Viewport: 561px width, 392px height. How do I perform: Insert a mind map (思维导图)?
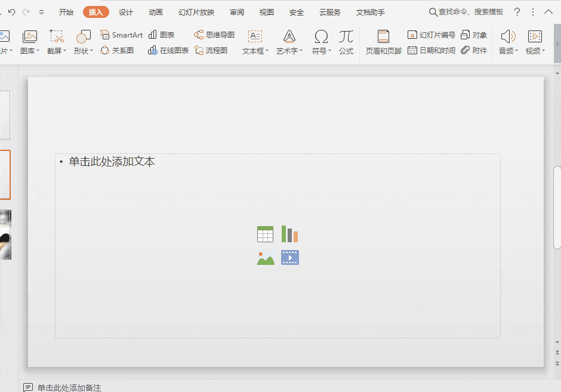214,35
